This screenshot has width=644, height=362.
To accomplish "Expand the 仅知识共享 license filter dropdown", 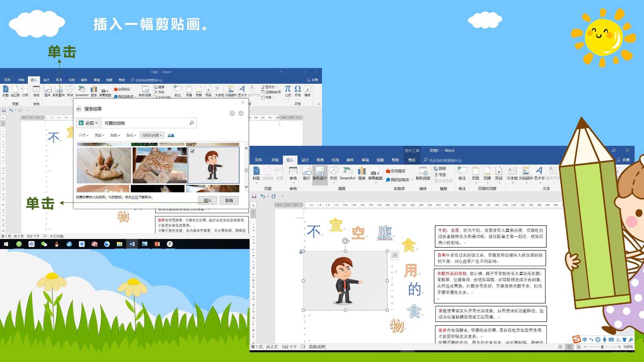I will click(x=152, y=135).
